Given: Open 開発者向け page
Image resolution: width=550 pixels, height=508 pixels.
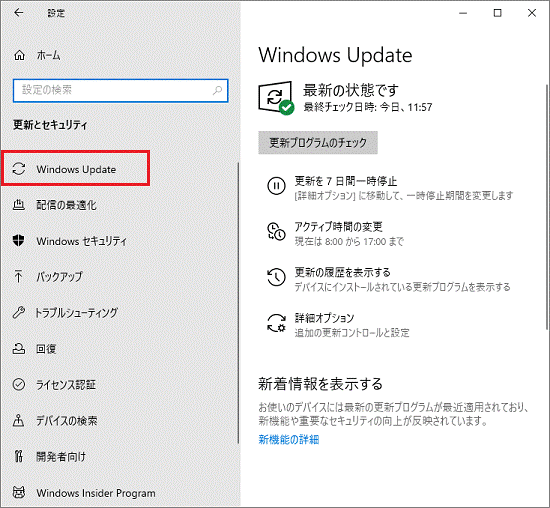Looking at the screenshot, I should click(61, 457).
